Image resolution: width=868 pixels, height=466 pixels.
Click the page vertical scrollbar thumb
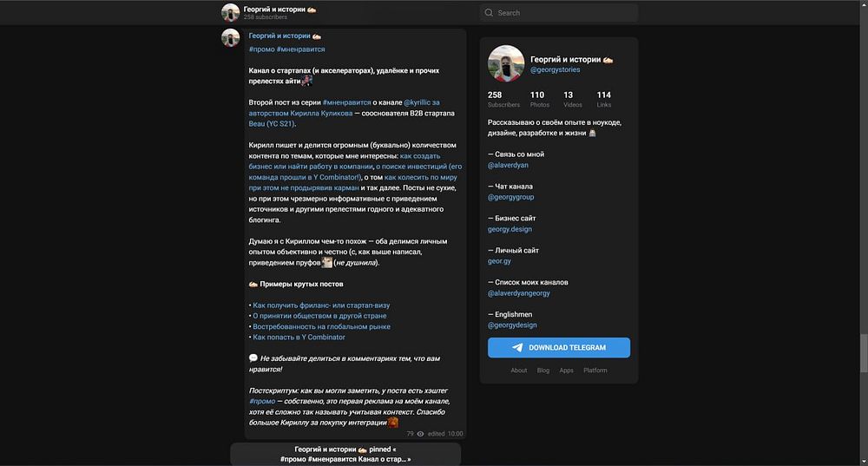coord(864,353)
